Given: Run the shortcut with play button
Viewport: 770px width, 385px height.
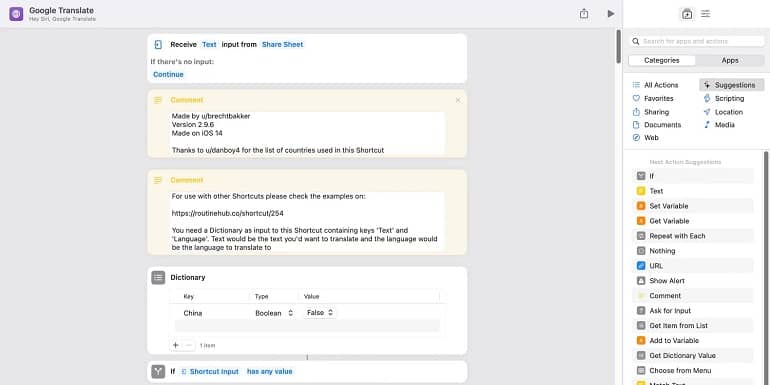Looking at the screenshot, I should pos(610,14).
